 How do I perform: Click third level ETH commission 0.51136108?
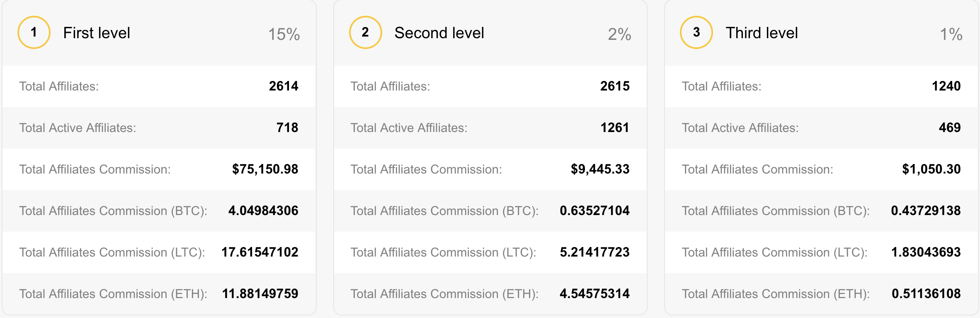pyautogui.click(x=926, y=294)
